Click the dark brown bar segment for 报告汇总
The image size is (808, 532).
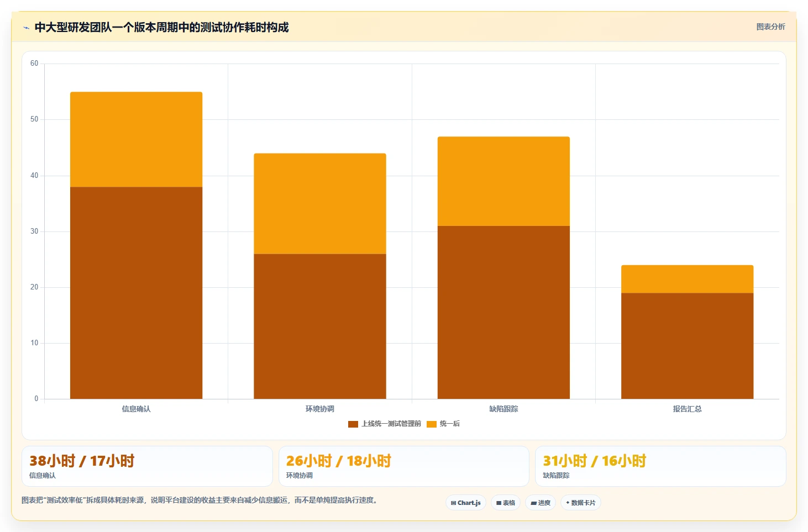[x=687, y=346]
